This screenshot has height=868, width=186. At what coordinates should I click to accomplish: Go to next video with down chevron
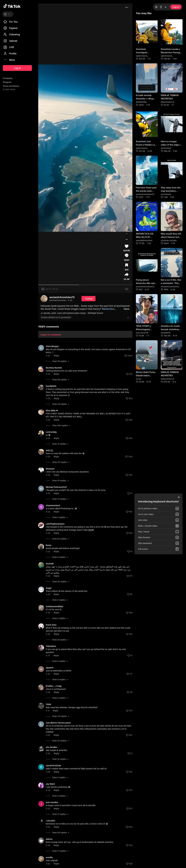127,239
